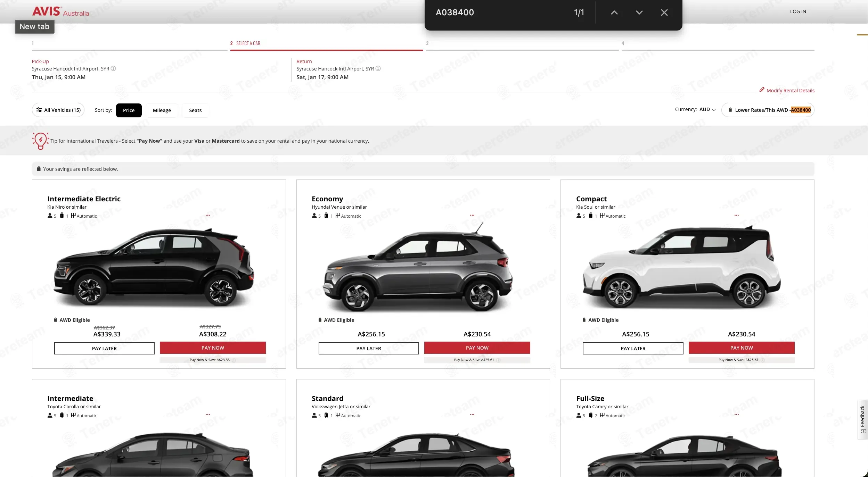Screen dimensions: 868x477
Task: Click info icon beside Economy Save A$25.61
Action: [498, 360]
